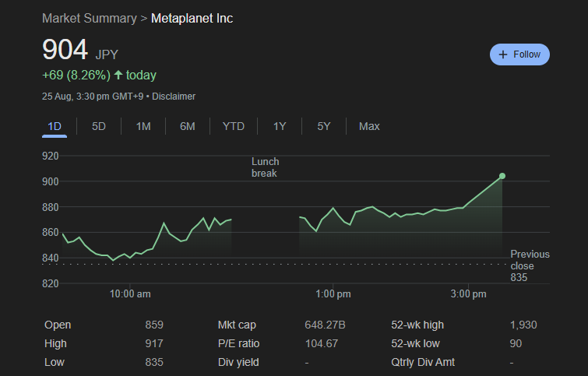Click the Previous close 835 label
The width and height of the screenshot is (588, 376).
click(529, 265)
